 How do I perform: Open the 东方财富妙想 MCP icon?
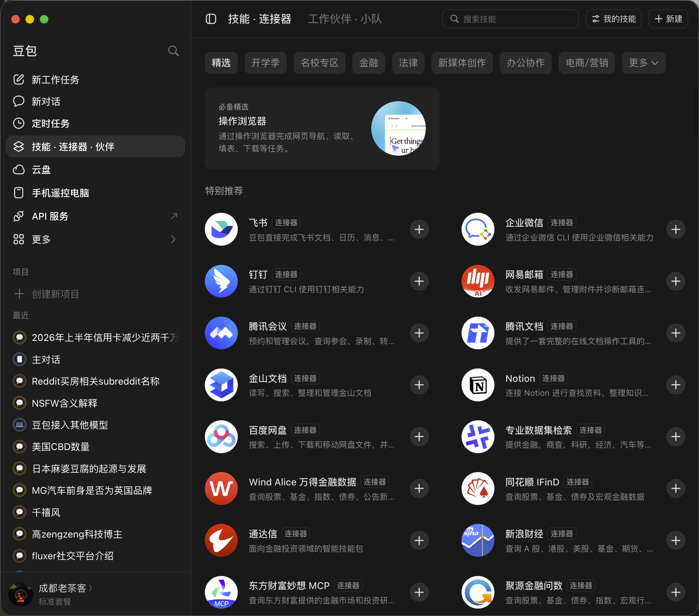(x=221, y=592)
